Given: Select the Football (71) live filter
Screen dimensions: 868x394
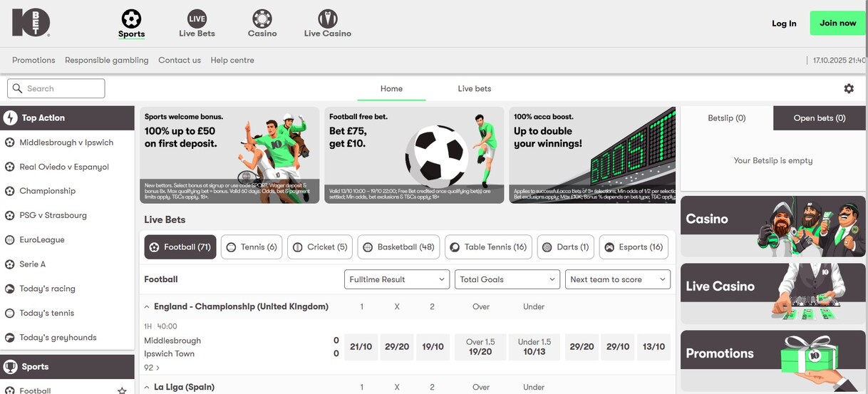Looking at the screenshot, I should pyautogui.click(x=180, y=247).
